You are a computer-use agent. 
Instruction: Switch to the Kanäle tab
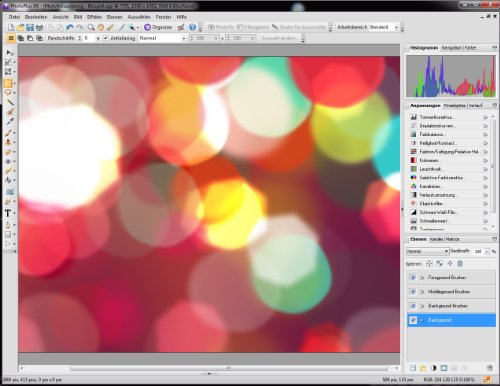436,239
